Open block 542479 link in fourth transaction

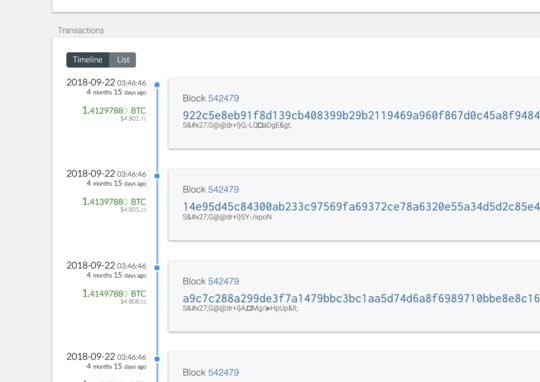click(224, 373)
